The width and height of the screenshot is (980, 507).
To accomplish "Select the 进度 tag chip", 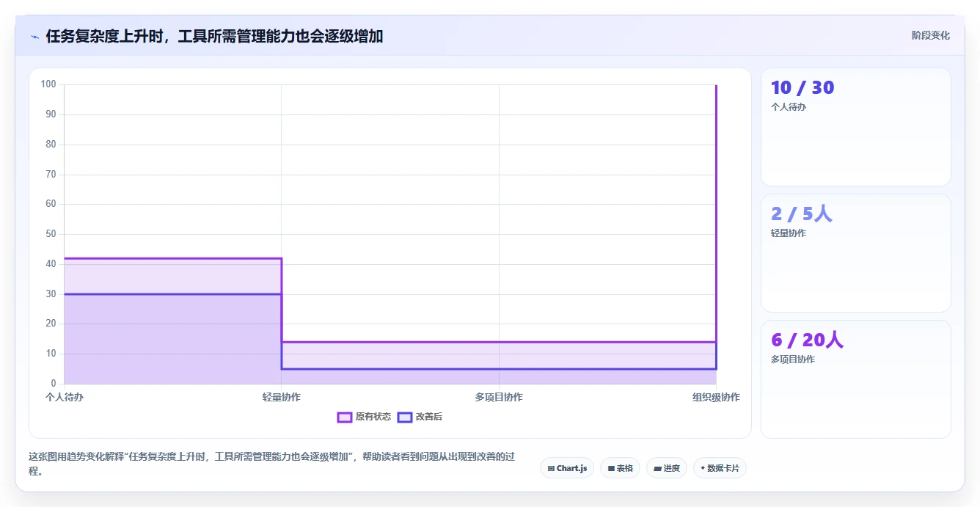I will pyautogui.click(x=666, y=468).
